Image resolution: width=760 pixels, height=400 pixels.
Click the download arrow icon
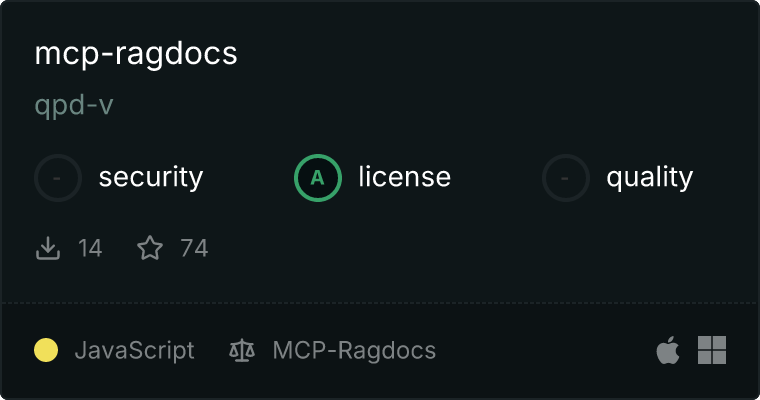48,248
